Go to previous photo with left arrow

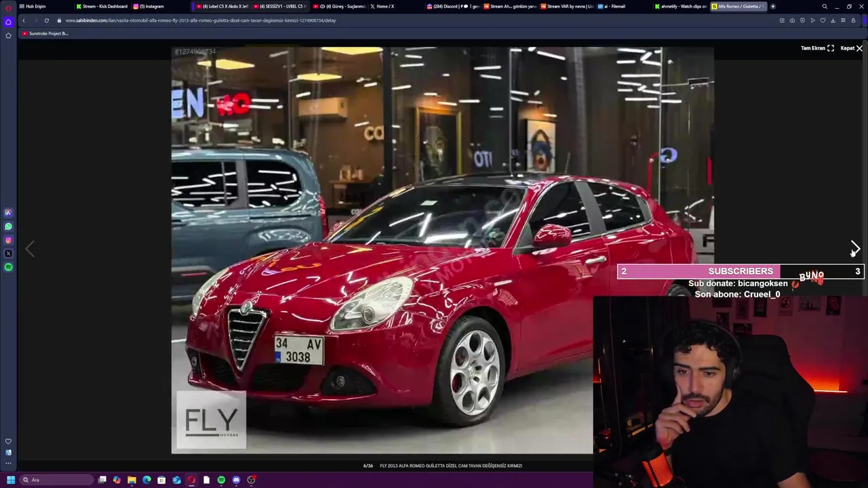(30, 249)
